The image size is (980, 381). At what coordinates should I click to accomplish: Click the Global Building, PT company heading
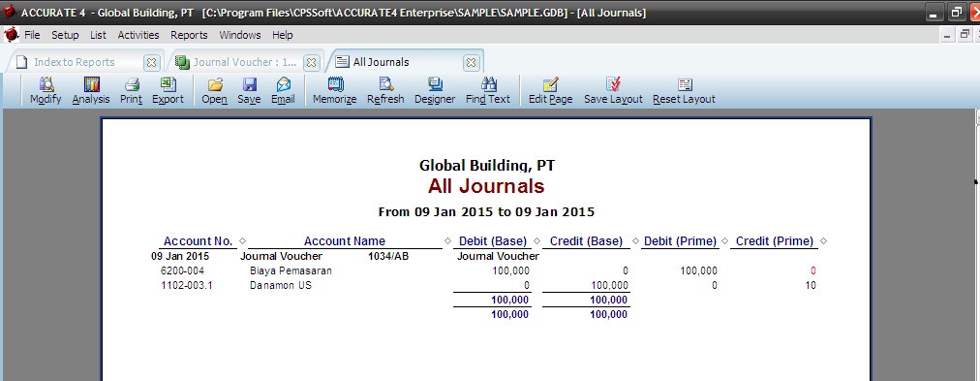(487, 165)
